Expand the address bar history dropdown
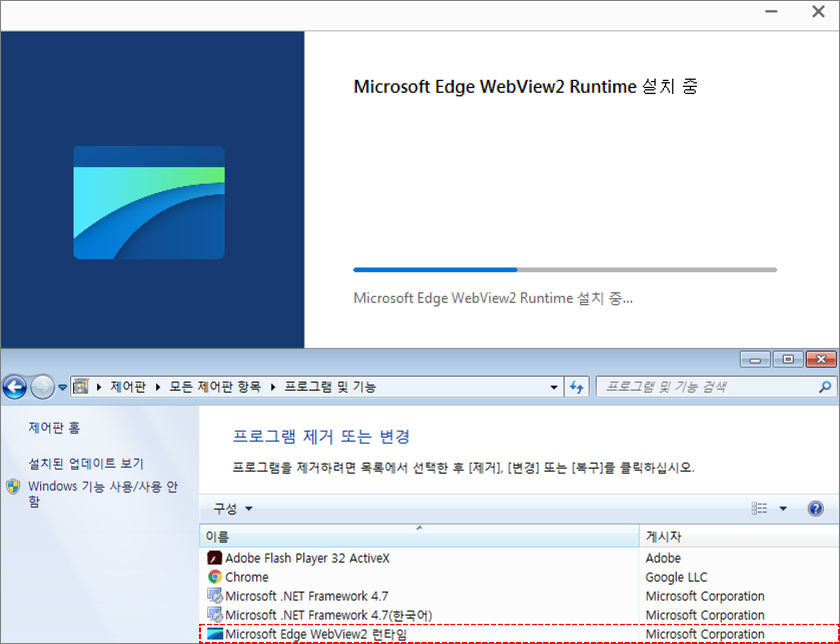This screenshot has width=840, height=644. point(554,387)
